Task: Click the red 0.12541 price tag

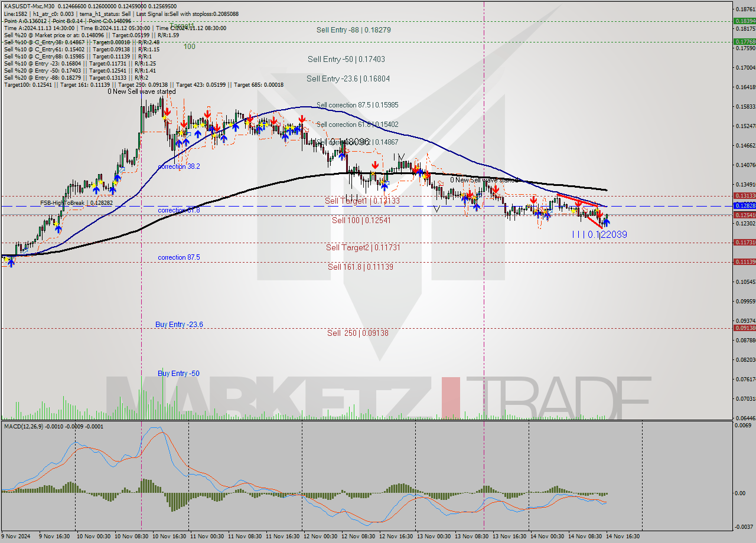Action: pyautogui.click(x=744, y=215)
